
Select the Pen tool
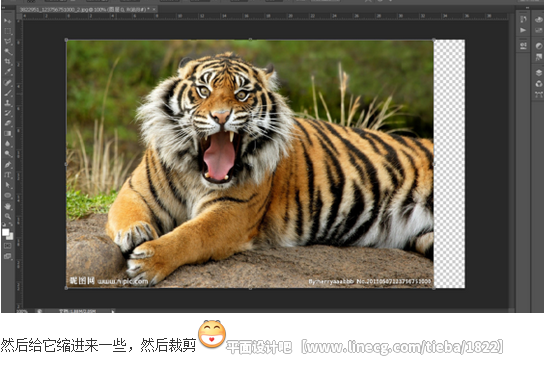[8, 164]
